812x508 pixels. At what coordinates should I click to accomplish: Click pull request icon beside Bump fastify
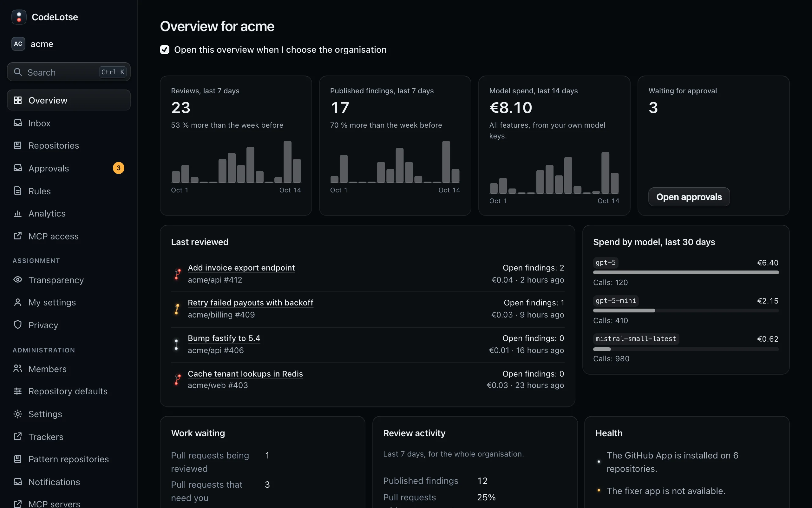[x=176, y=344]
